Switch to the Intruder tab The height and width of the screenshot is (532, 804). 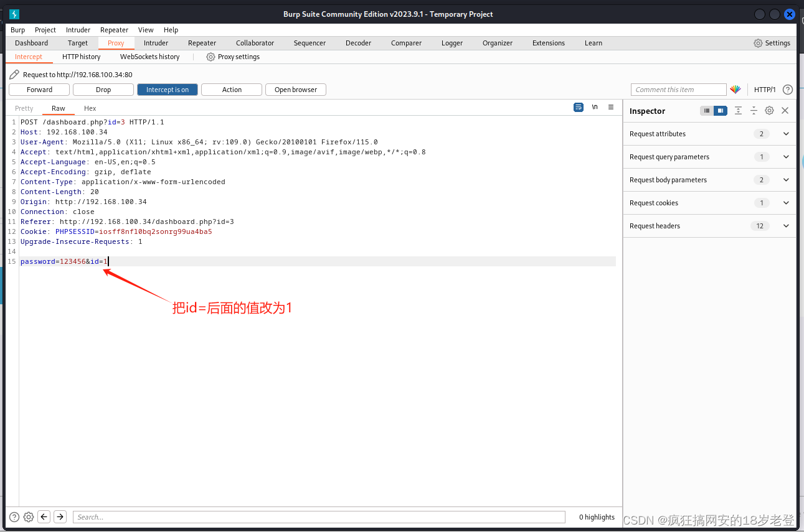pyautogui.click(x=156, y=43)
